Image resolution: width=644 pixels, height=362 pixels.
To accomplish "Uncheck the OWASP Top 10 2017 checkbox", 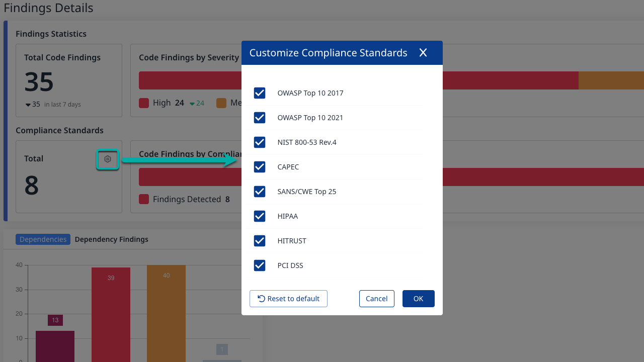I will pos(260,93).
